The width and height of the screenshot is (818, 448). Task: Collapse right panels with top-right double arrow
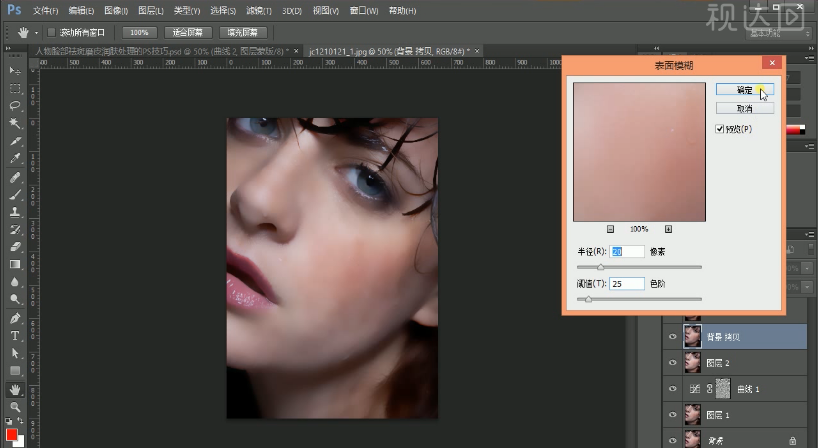(x=810, y=49)
